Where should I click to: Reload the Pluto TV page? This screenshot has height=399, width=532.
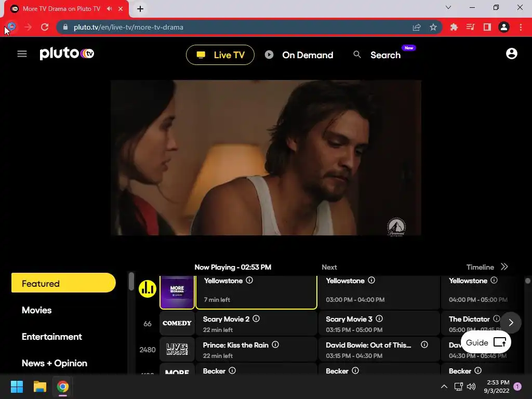coord(45,27)
